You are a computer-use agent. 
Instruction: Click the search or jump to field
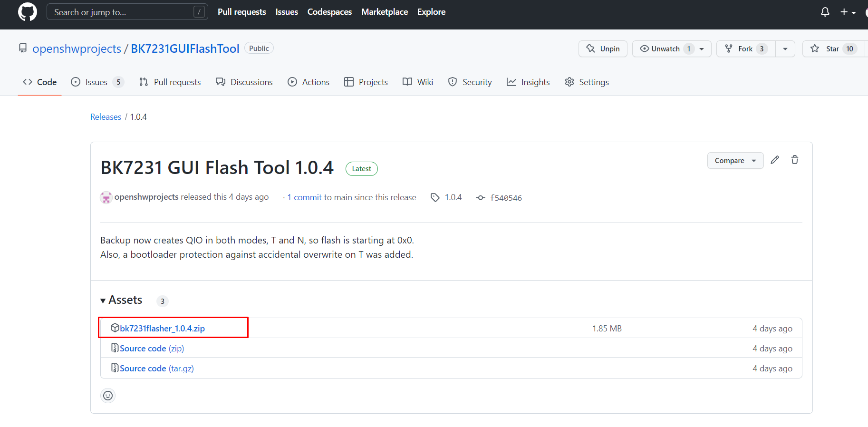tap(127, 12)
